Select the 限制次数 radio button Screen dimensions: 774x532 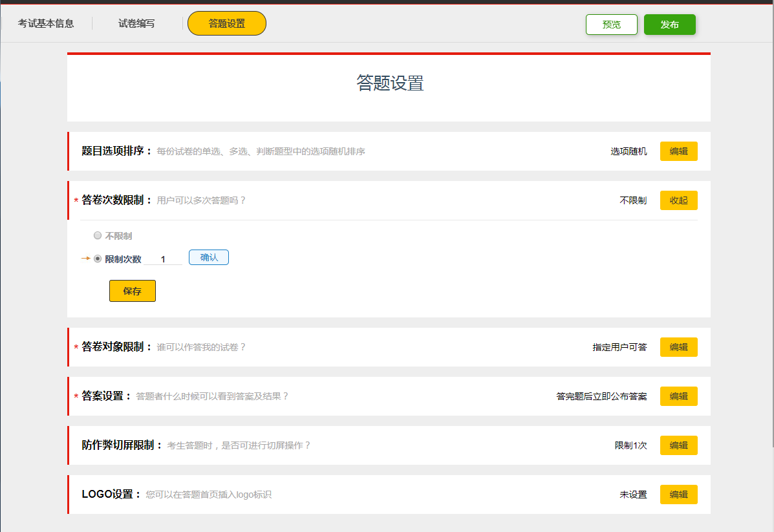tap(98, 259)
